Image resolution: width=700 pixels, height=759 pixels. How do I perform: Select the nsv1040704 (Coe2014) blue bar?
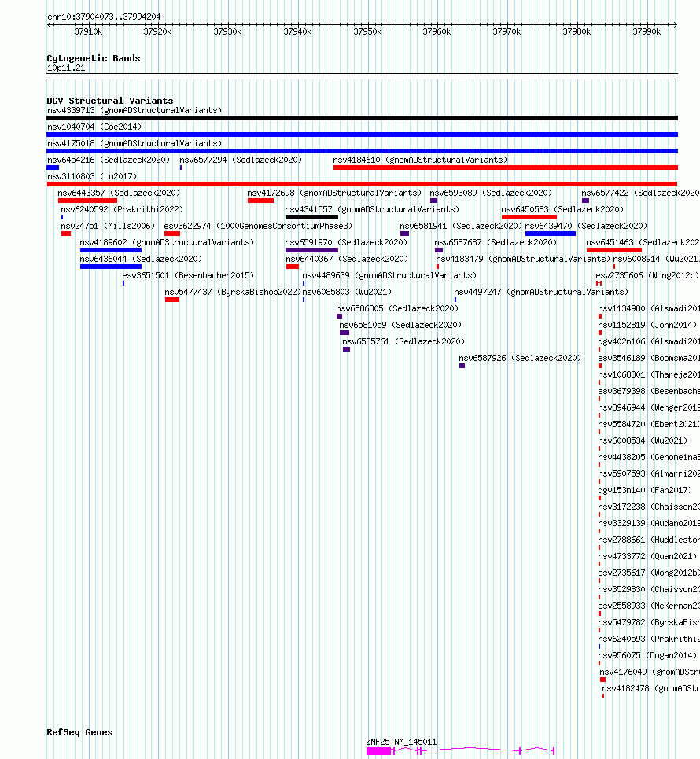click(x=362, y=134)
